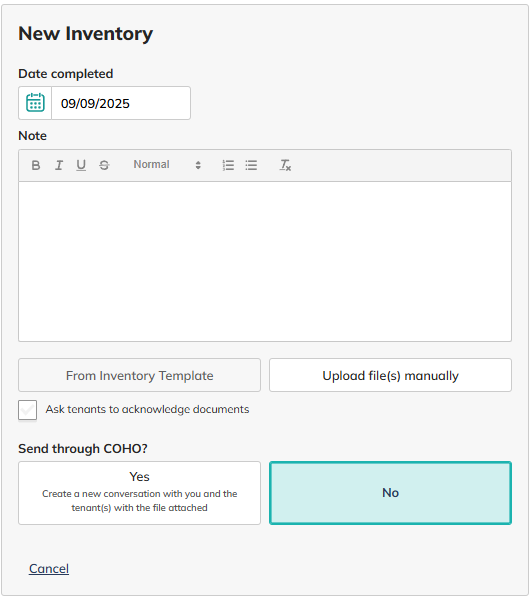This screenshot has height=596, width=529.
Task: Insert a bulleted list in the note
Action: (x=251, y=165)
